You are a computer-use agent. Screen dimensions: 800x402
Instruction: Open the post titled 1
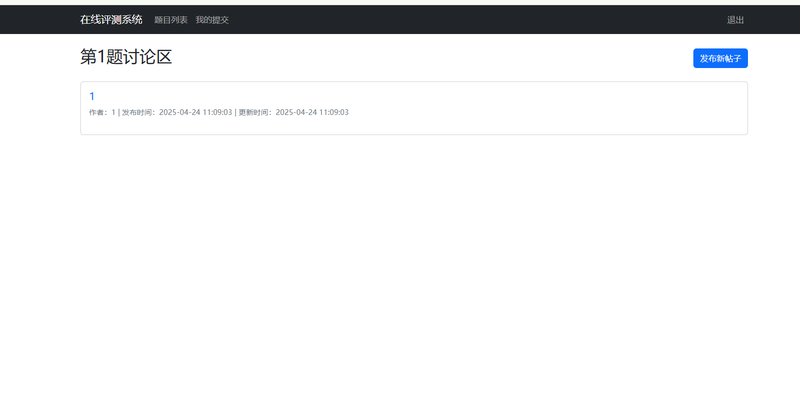pos(92,96)
